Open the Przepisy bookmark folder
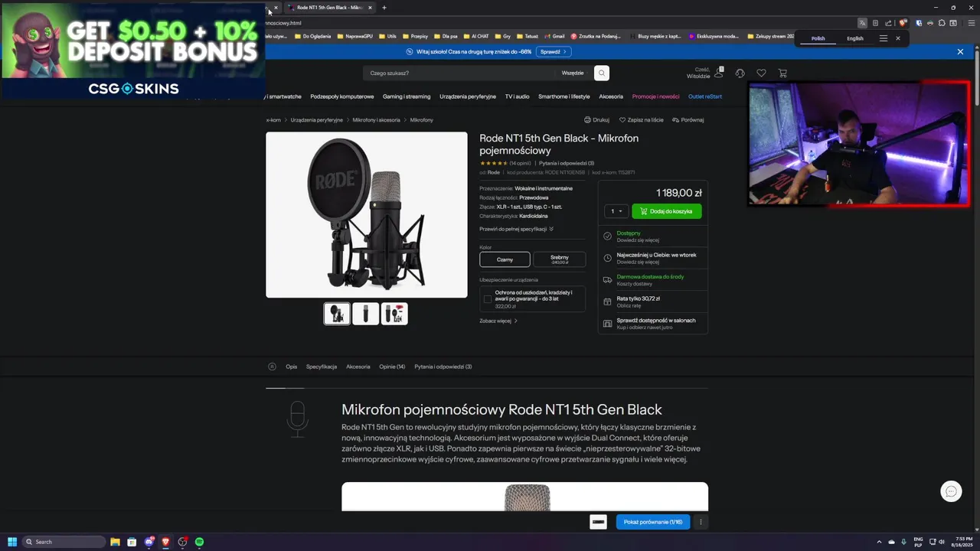980x551 pixels. (x=414, y=36)
